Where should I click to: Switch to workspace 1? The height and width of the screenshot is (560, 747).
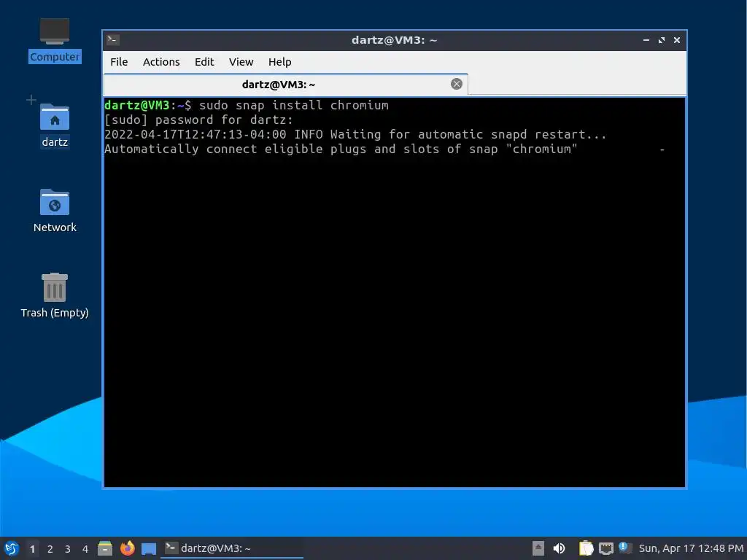[32, 549]
